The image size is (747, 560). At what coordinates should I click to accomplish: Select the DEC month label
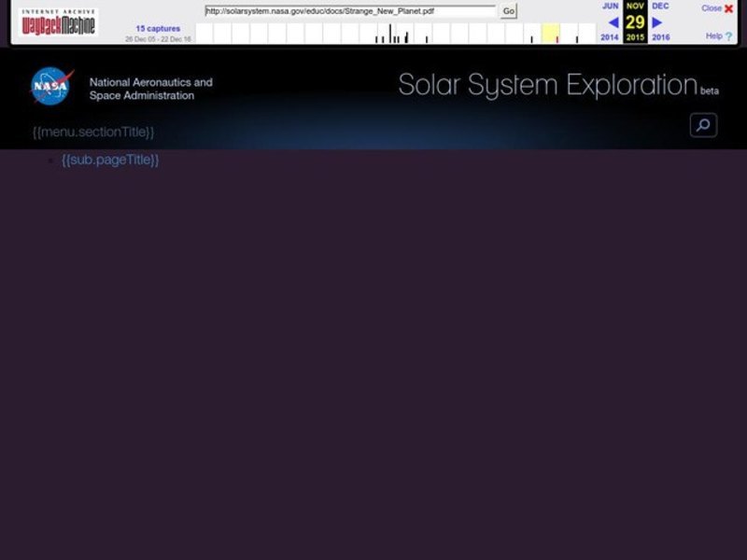pos(658,7)
